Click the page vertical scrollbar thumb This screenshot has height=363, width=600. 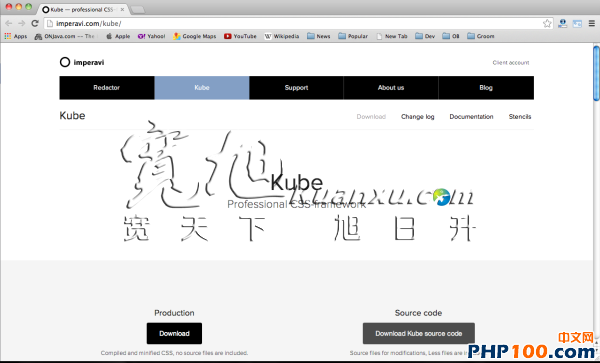[x=596, y=73]
